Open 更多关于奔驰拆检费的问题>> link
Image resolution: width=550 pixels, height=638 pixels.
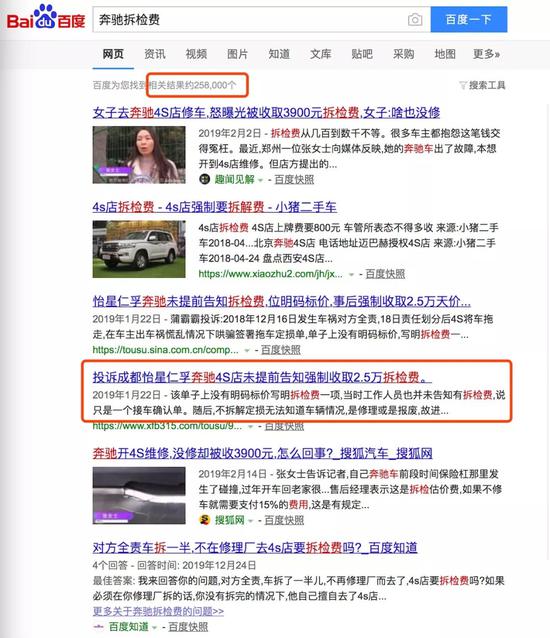(158, 611)
